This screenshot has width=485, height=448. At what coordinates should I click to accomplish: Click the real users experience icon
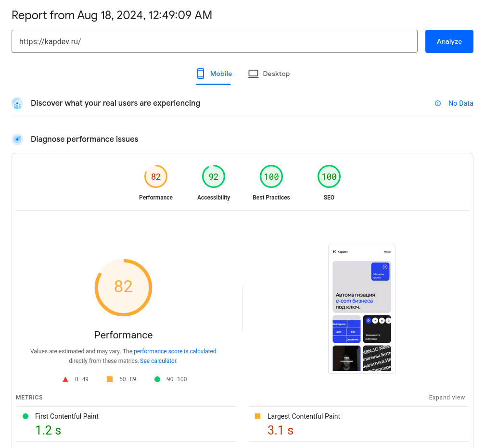coord(17,103)
